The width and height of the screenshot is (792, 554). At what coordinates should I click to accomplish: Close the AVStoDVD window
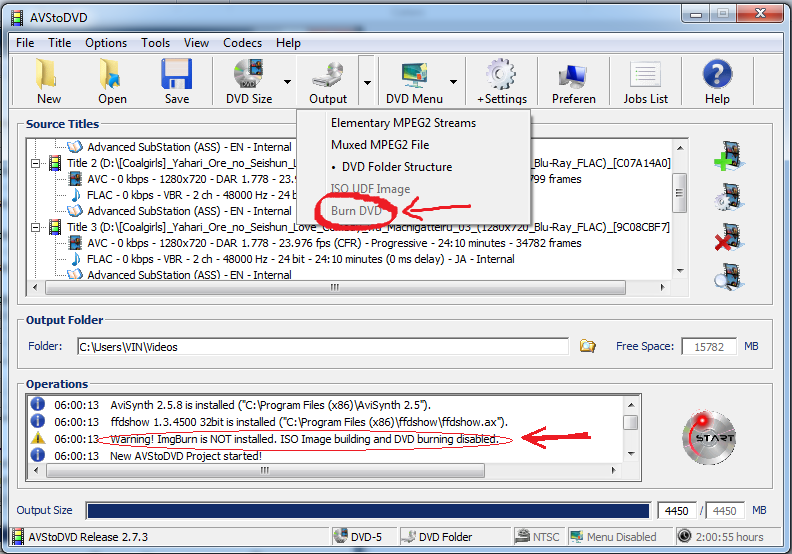tap(760, 14)
